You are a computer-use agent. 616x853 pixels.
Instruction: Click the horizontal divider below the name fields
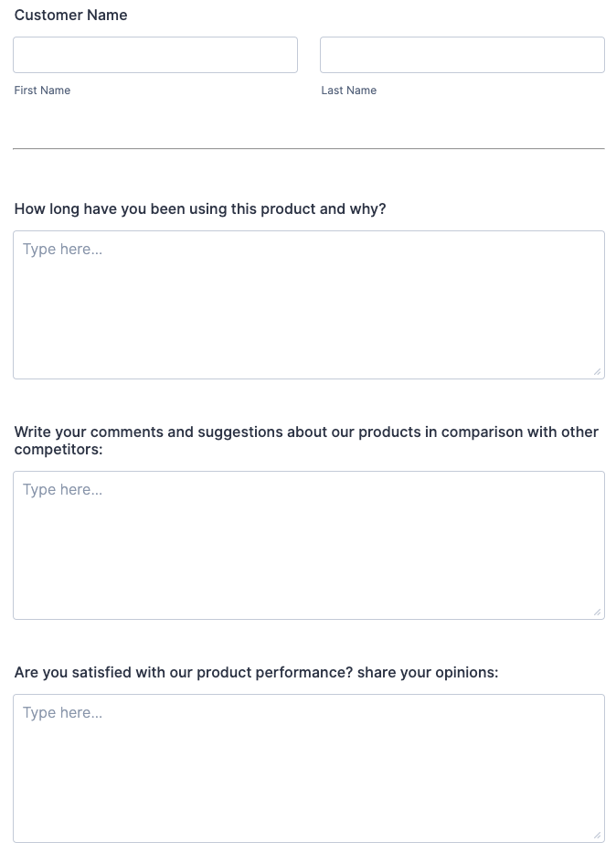point(308,148)
